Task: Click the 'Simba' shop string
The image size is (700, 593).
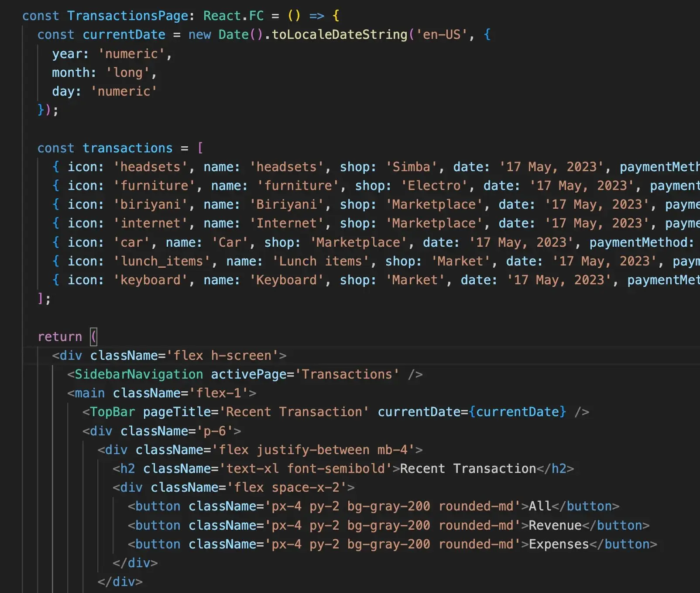Action: coord(411,167)
